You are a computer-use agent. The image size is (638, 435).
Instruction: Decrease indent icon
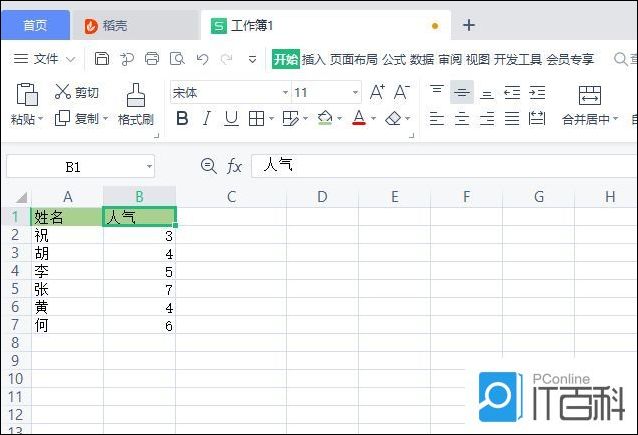pos(512,93)
